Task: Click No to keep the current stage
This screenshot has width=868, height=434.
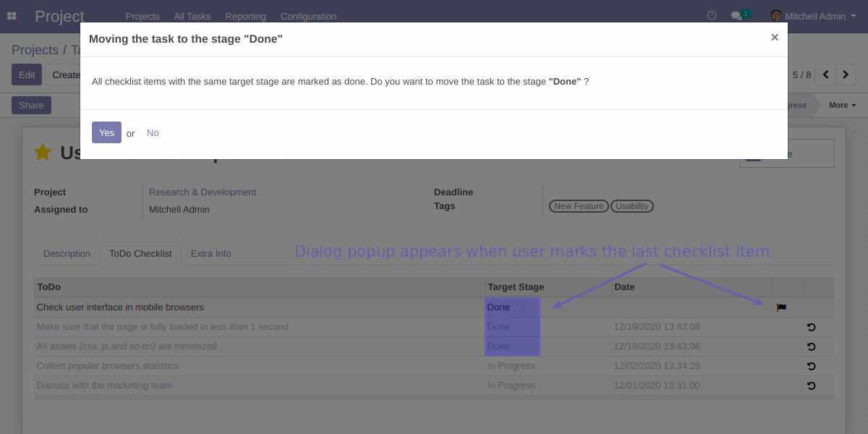Action: pos(153,132)
